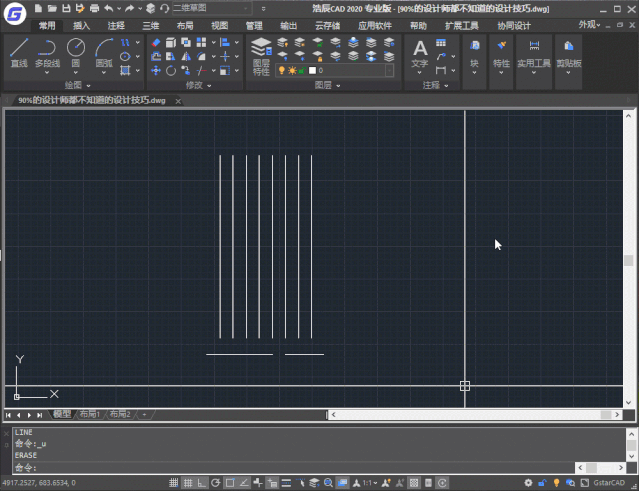Open the Clipboard (剪贴板) panel
639x491 pixels.
[x=568, y=53]
